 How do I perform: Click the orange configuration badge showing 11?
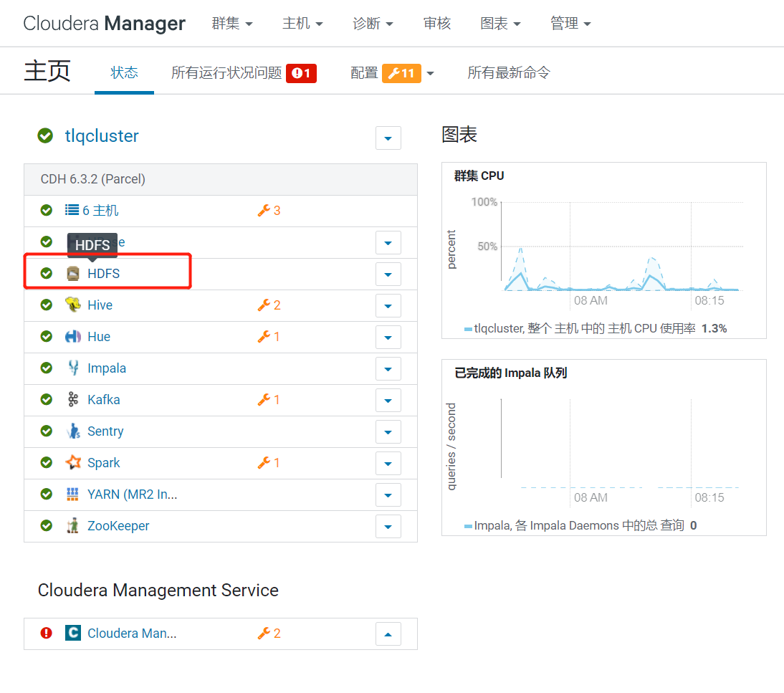pos(401,73)
